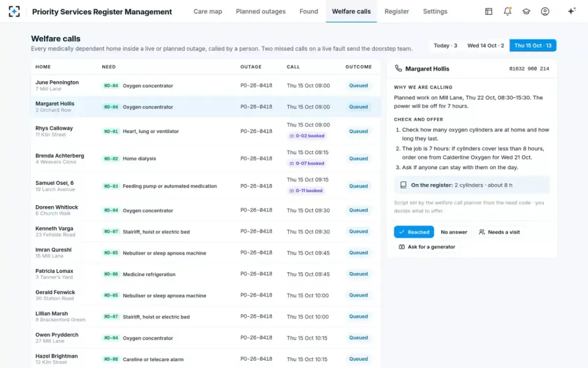
Task: Open the user account icon
Action: click(x=545, y=11)
